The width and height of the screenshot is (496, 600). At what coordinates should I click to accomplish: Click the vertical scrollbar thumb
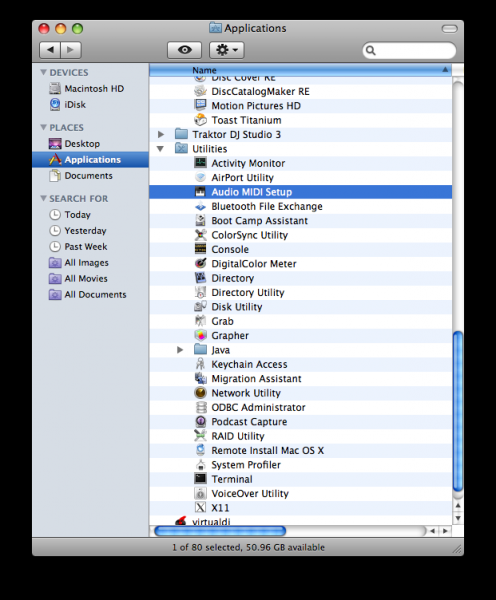tap(458, 411)
